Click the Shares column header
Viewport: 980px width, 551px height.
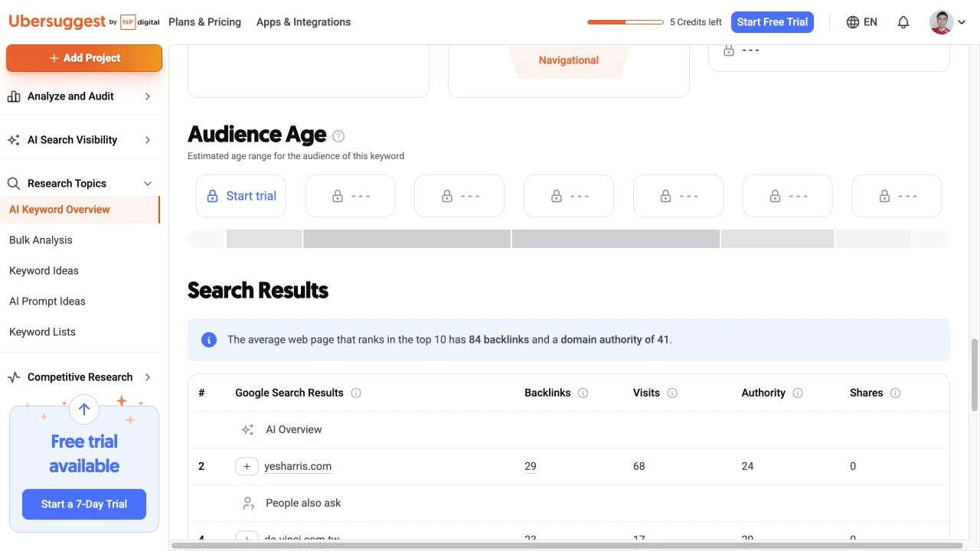coord(866,393)
